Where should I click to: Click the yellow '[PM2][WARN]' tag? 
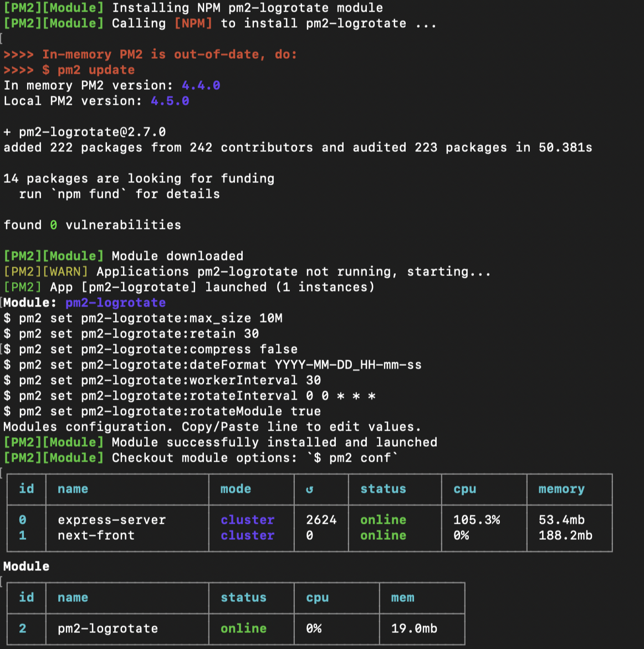(45, 272)
